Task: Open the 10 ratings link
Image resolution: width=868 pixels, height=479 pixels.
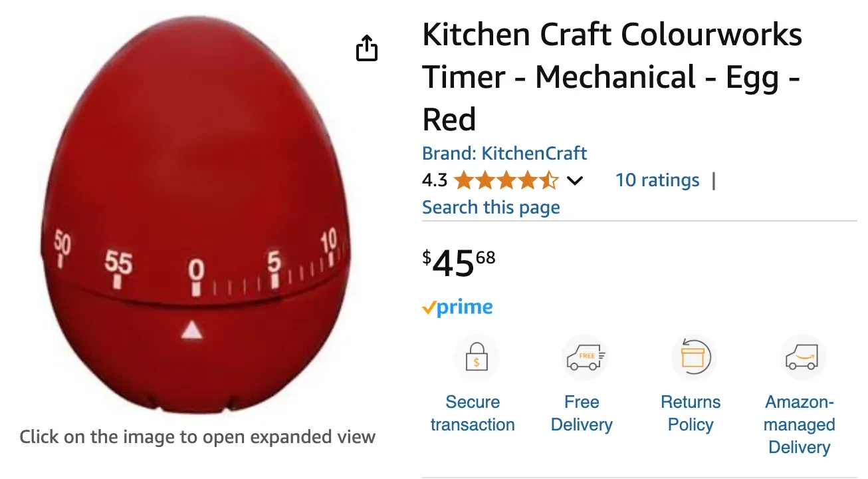Action: point(657,180)
